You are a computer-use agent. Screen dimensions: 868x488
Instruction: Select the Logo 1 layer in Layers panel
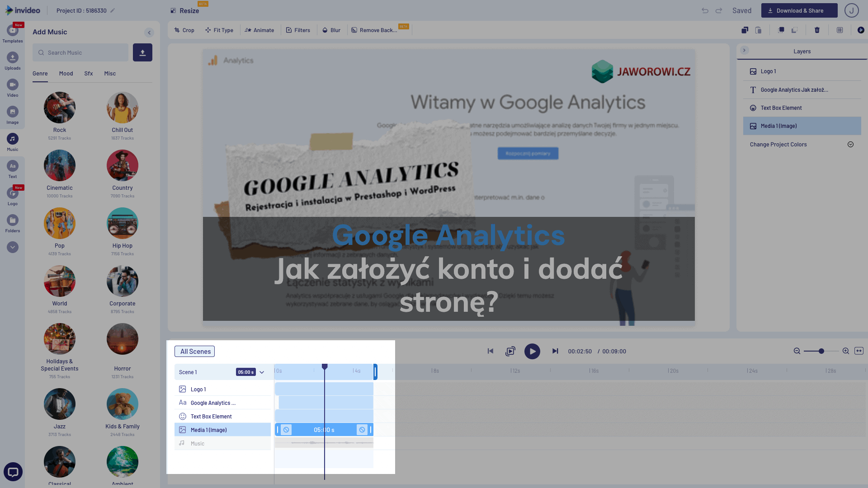802,71
